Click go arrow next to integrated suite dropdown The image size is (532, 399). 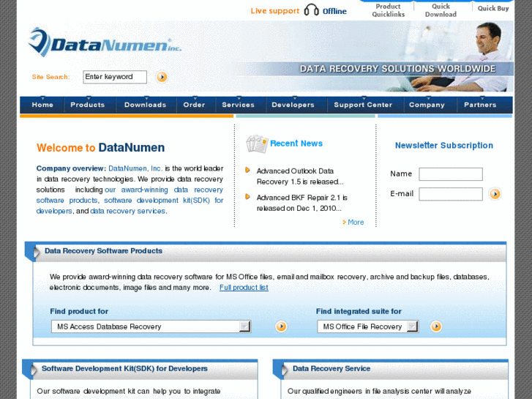[x=436, y=327]
